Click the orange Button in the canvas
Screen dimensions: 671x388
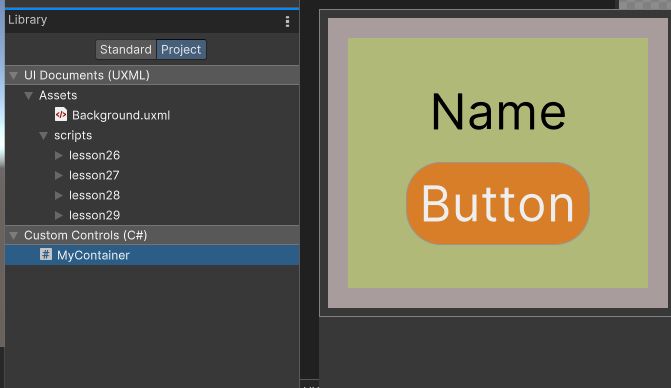pos(498,204)
